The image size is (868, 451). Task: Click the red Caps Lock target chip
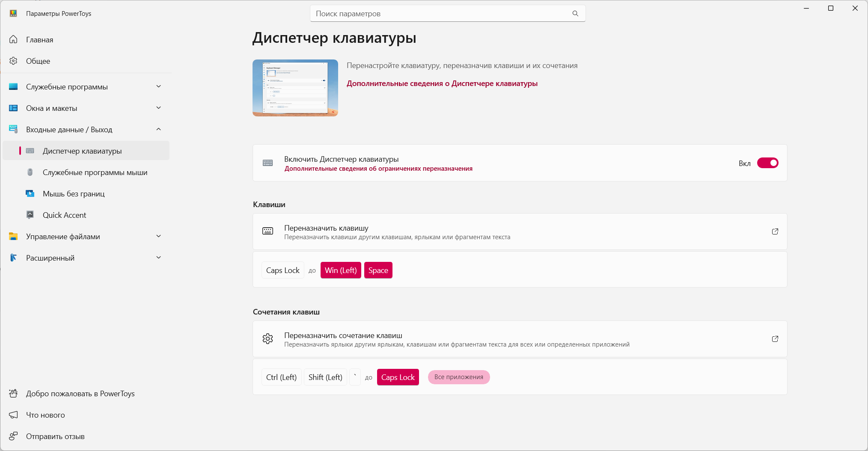[x=398, y=377]
